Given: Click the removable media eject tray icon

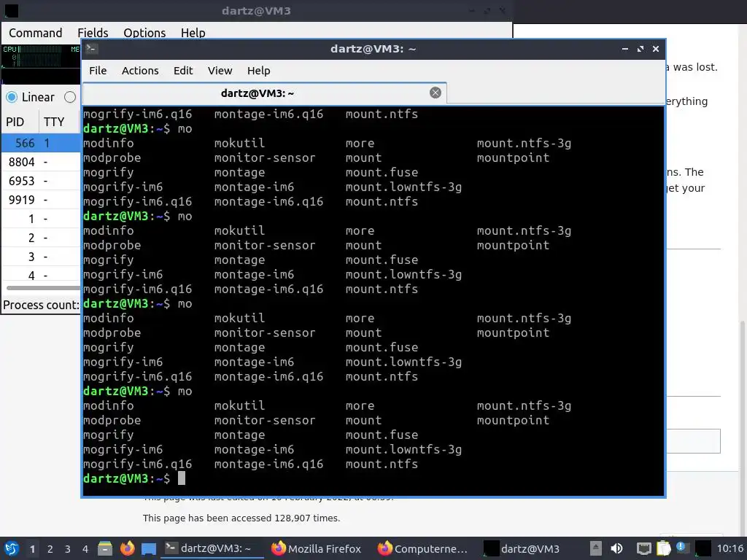Looking at the screenshot, I should [x=595, y=548].
